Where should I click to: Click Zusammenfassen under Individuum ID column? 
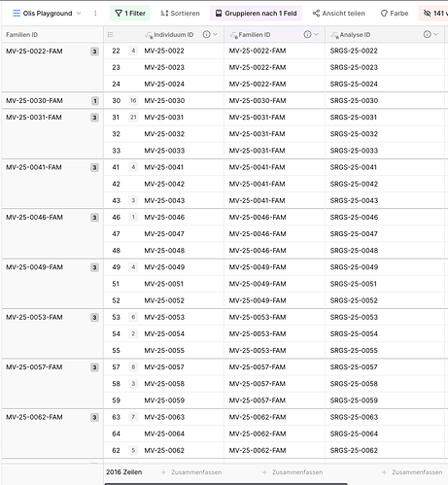click(191, 472)
